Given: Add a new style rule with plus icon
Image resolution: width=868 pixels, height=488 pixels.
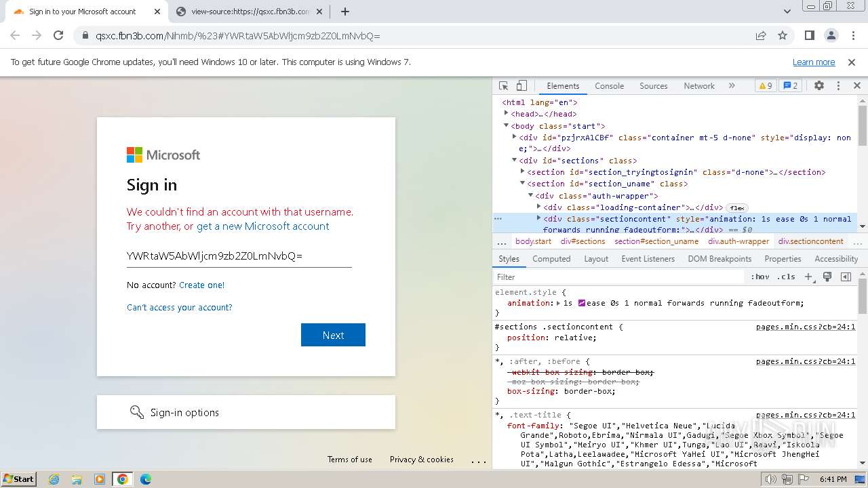Looking at the screenshot, I should click(808, 277).
